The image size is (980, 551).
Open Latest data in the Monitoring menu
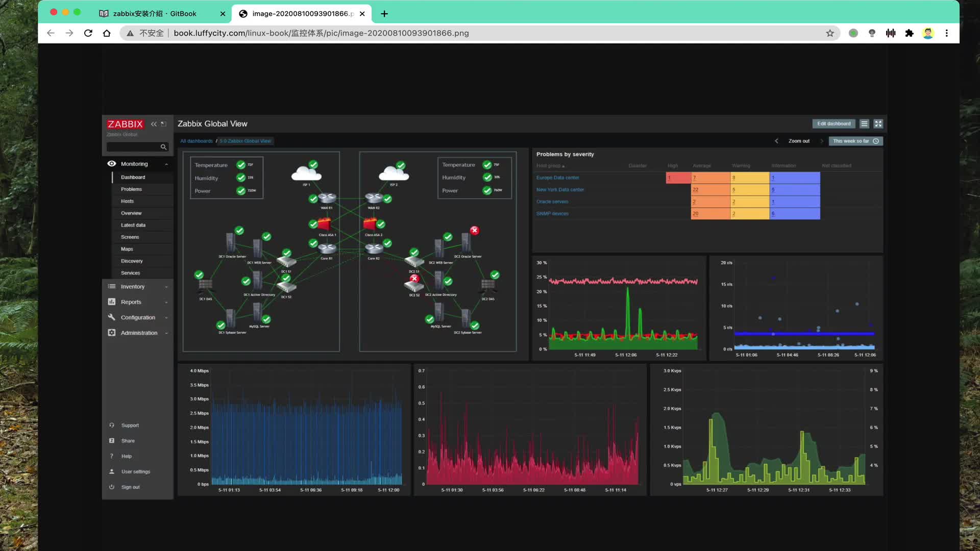click(x=133, y=225)
